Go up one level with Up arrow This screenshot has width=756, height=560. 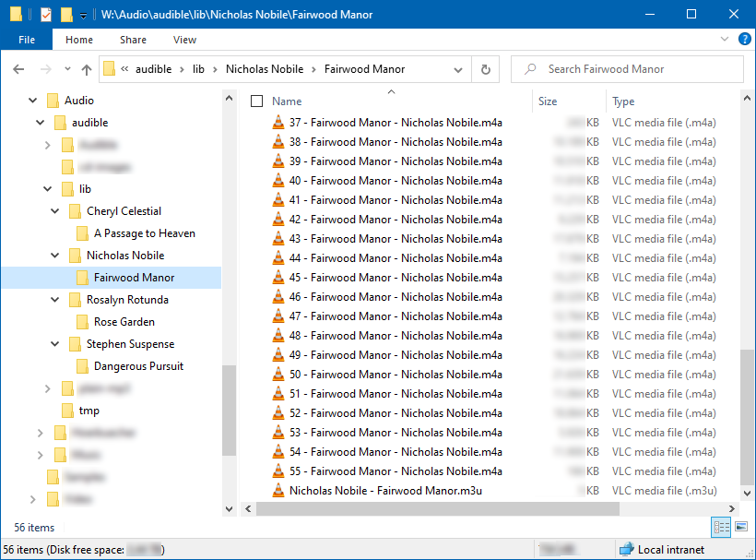pyautogui.click(x=87, y=69)
